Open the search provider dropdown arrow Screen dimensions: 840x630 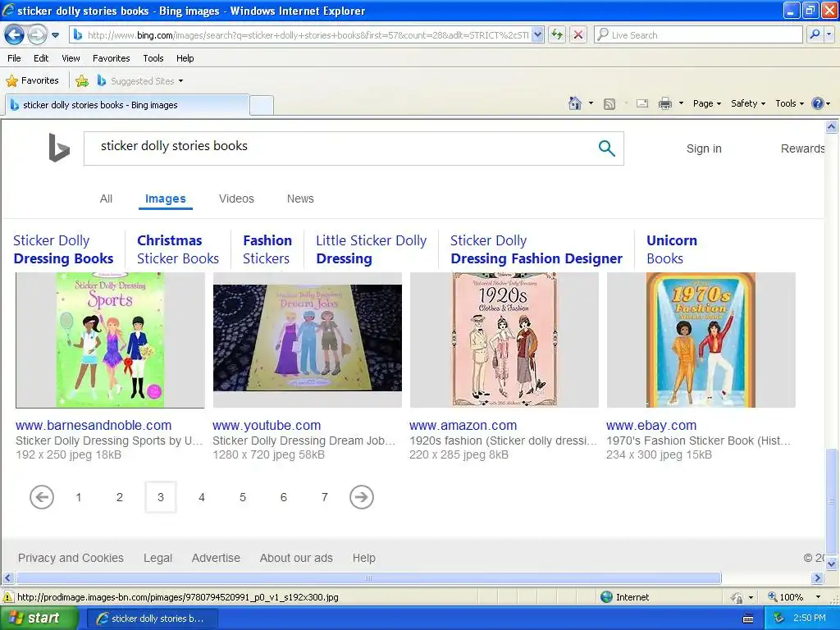pos(829,34)
